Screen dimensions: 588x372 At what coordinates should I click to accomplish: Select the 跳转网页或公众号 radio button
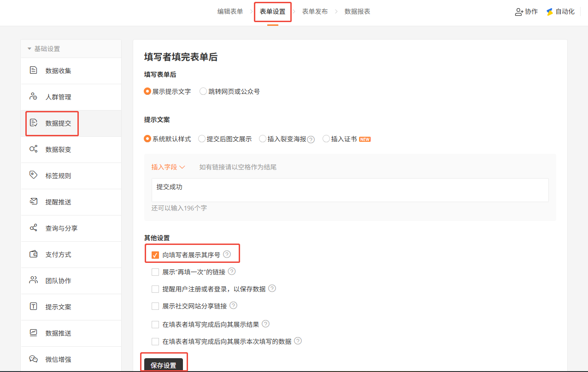click(x=203, y=92)
